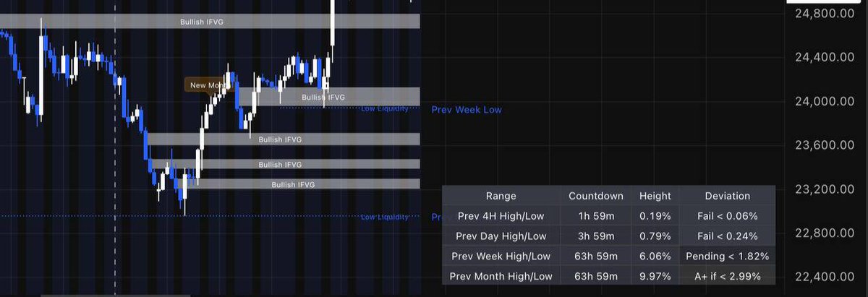Click the 9.97% height value

(x=655, y=276)
